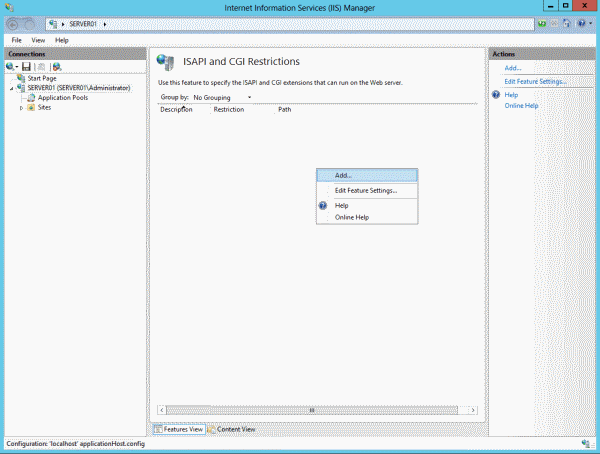Click the Forward navigation arrow button
Screen dimensions: 600x454
(x=30, y=25)
